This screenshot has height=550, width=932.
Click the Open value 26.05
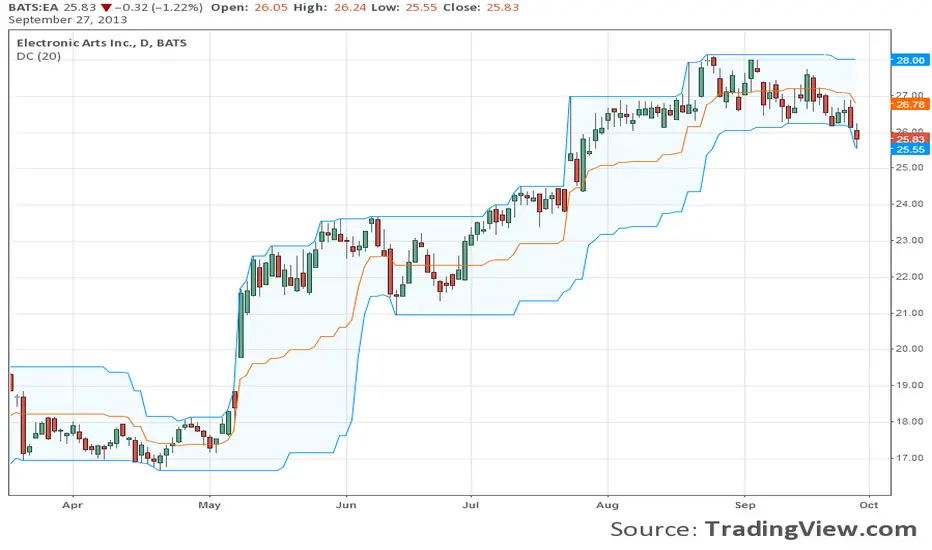coord(270,8)
